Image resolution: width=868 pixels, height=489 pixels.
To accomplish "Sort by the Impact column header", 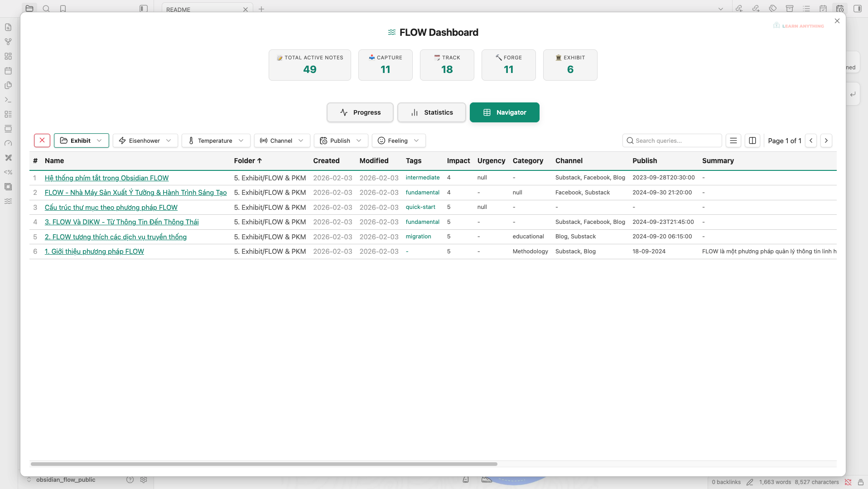I will point(458,160).
